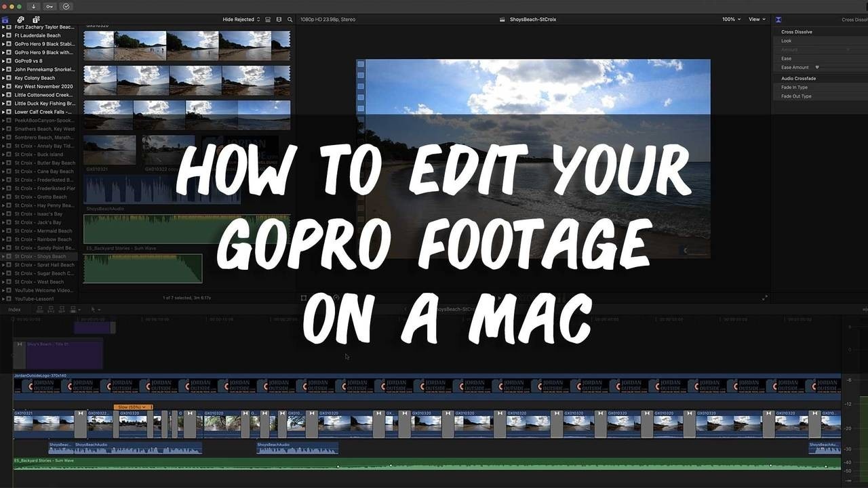
Task: Open the Titles and Generators sidebar
Action: 36,19
